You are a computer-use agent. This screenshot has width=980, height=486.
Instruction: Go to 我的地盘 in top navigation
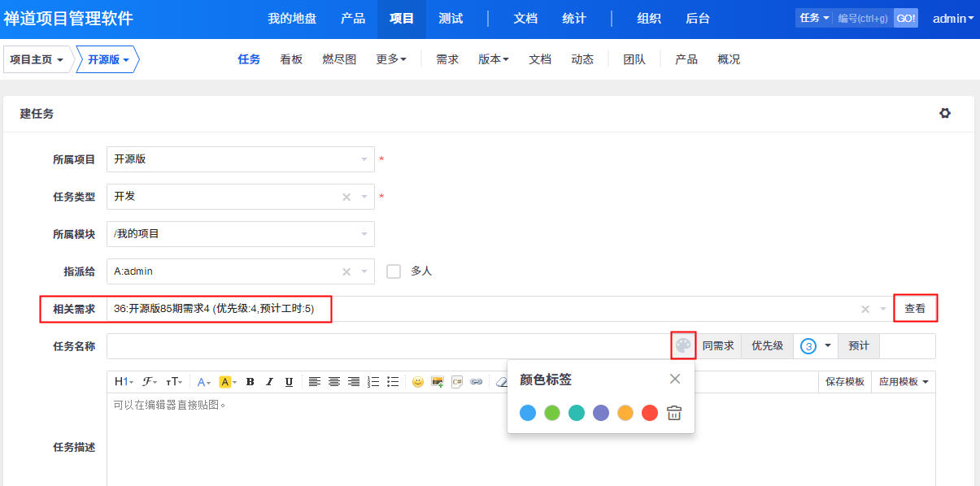click(x=292, y=19)
